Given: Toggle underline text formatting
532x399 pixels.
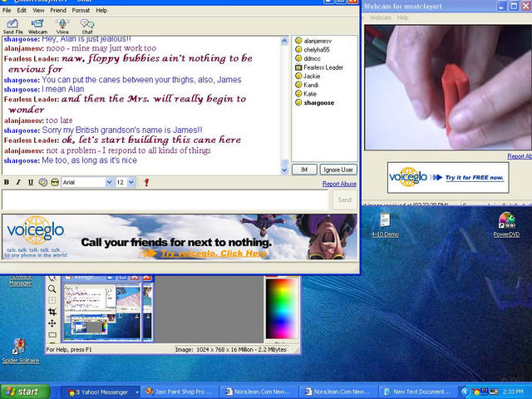Looking at the screenshot, I should 31,183.
